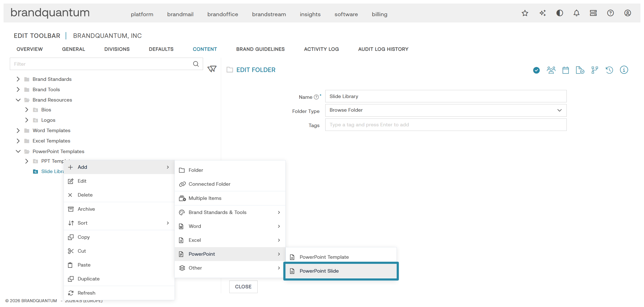Expand the Word Templates tree folder
The width and height of the screenshot is (644, 307).
[x=18, y=130]
